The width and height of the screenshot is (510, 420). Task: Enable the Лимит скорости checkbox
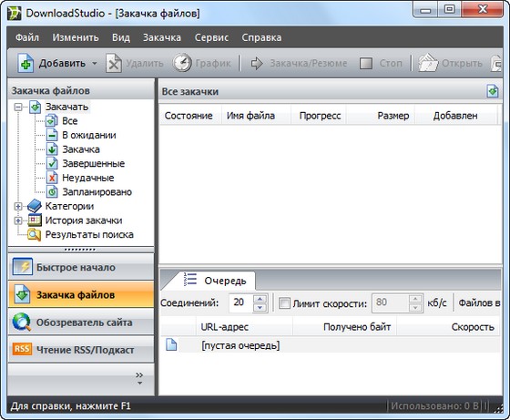284,303
